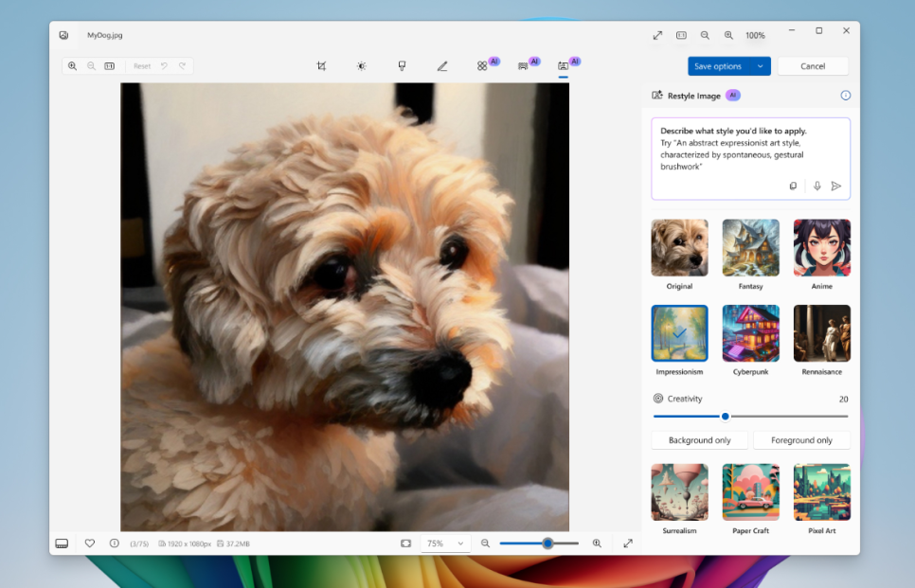Screen dimensions: 915x588
Task: Click the fit to window icon beside 75%
Action: [x=406, y=543]
